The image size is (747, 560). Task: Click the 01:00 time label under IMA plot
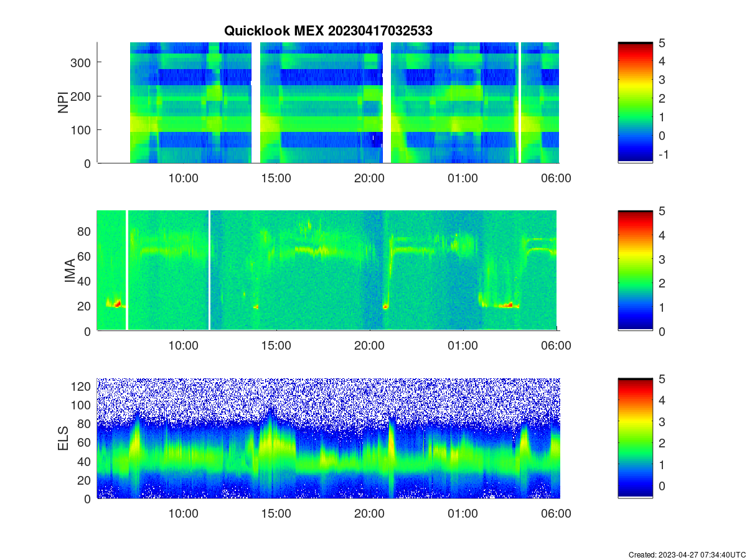pos(463,346)
